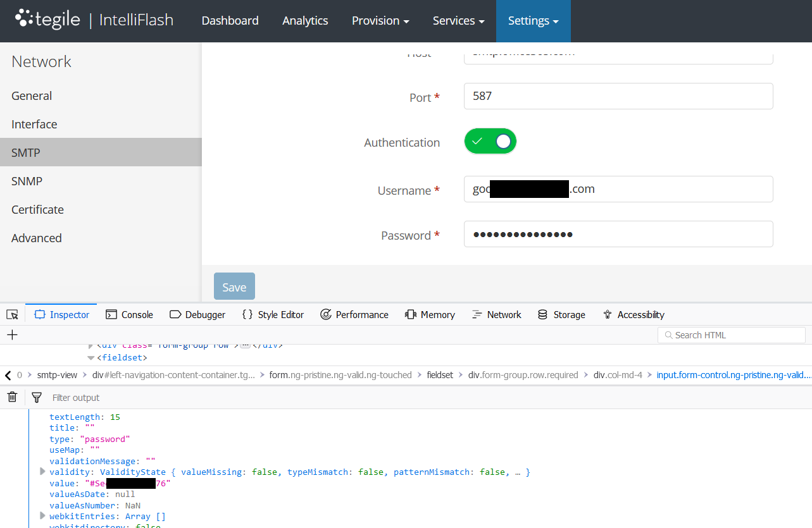Screen dimensions: 812x528
Task: Switch to the Console tab
Action: point(129,314)
